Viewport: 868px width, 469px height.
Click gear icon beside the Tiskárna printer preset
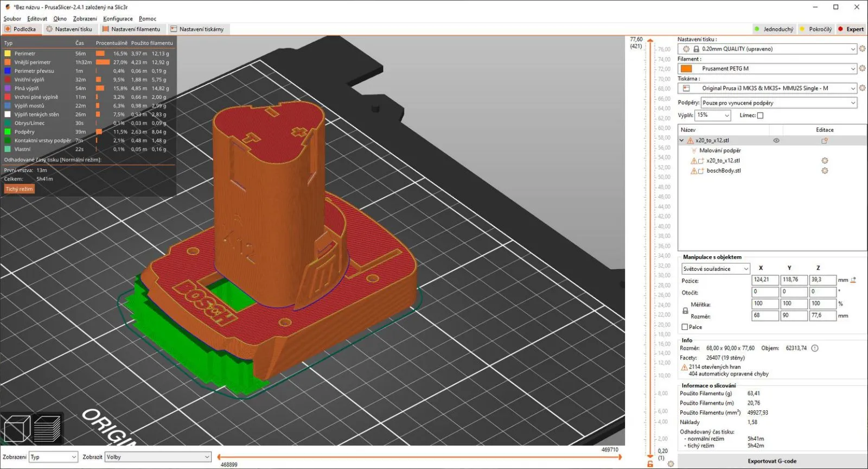pyautogui.click(x=862, y=88)
